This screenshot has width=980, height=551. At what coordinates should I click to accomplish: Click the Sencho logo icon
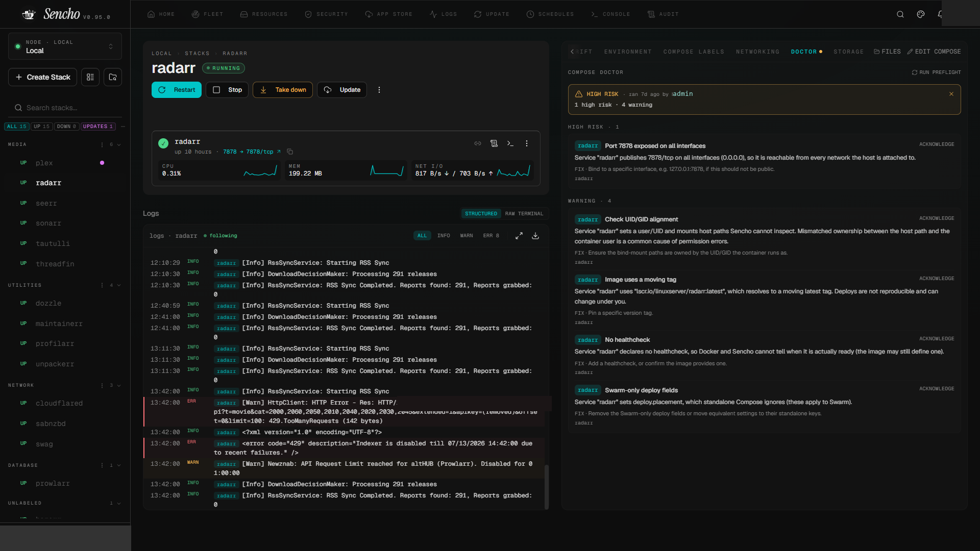[x=29, y=14]
